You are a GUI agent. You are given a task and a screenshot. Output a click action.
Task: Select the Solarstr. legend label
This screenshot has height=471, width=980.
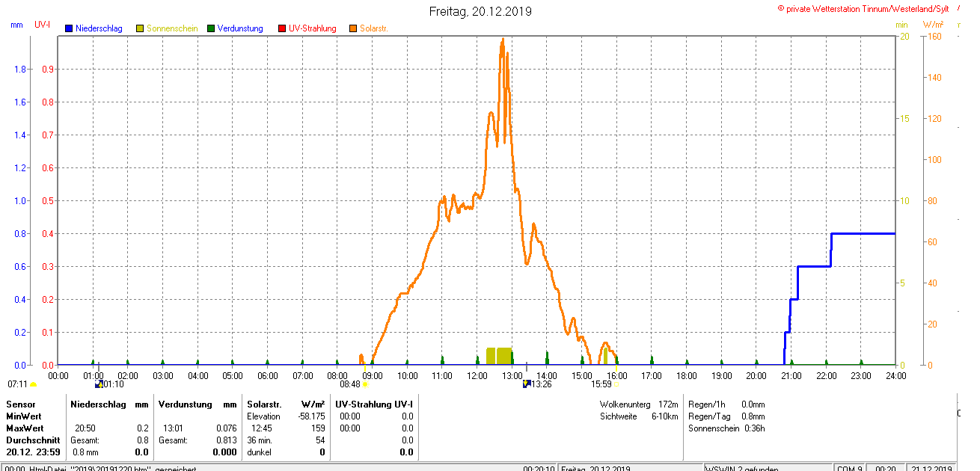pyautogui.click(x=373, y=28)
